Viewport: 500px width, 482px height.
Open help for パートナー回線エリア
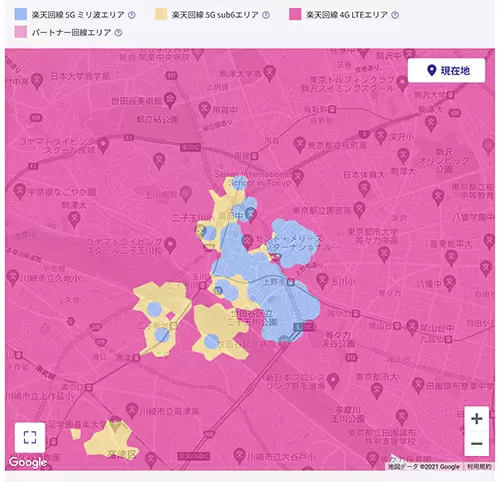(118, 33)
